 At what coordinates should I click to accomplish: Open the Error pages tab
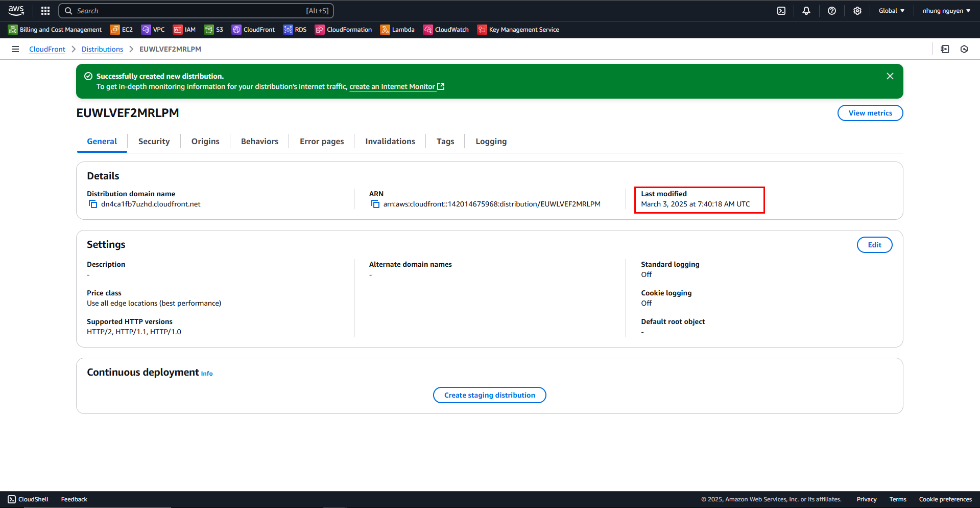coord(322,142)
